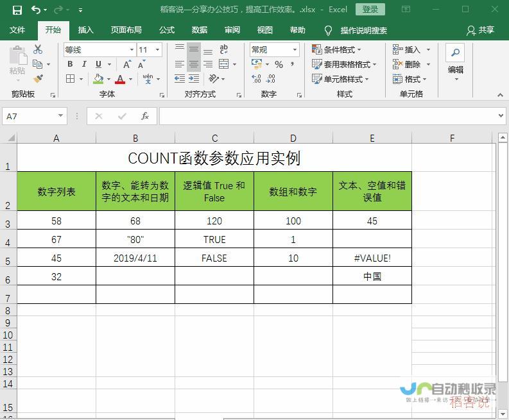Switch to the 数据 tab
509x420 pixels.
click(200, 30)
